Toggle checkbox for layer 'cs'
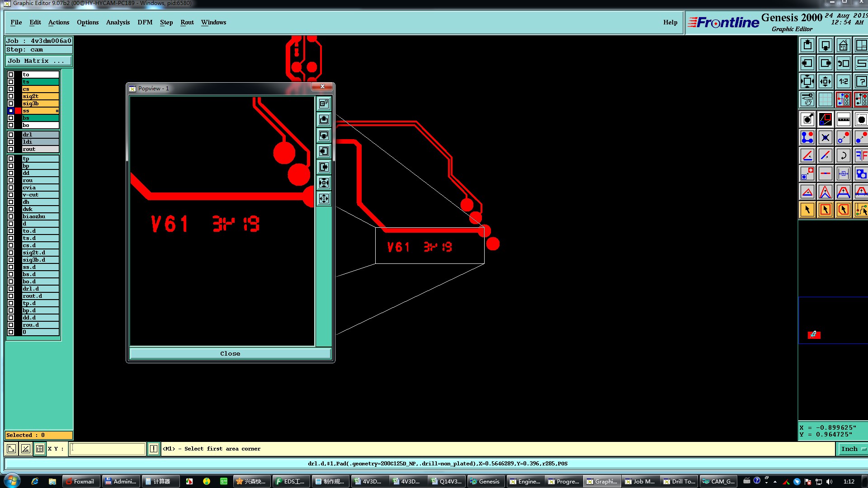The image size is (868, 488). tap(11, 89)
